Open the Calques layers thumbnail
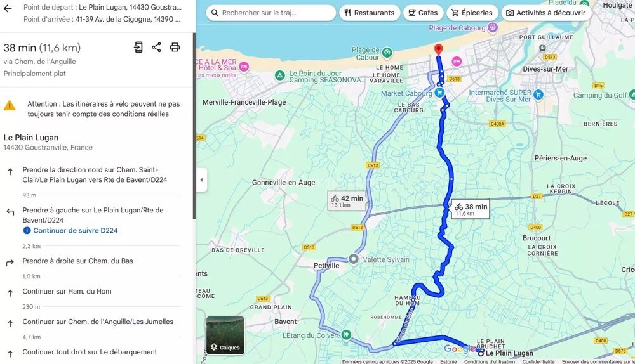 pyautogui.click(x=225, y=335)
